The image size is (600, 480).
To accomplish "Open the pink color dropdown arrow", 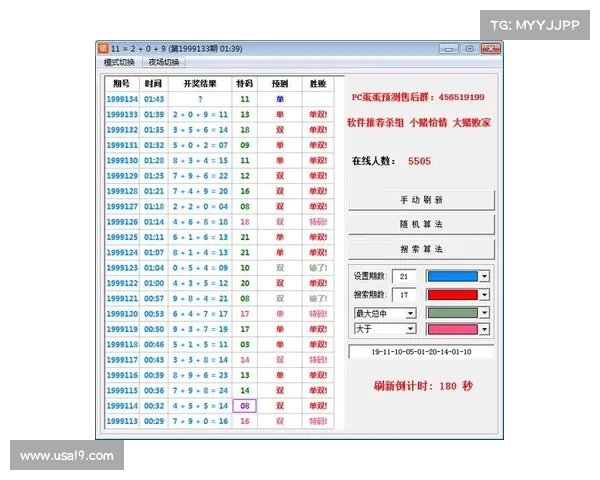I will point(484,329).
